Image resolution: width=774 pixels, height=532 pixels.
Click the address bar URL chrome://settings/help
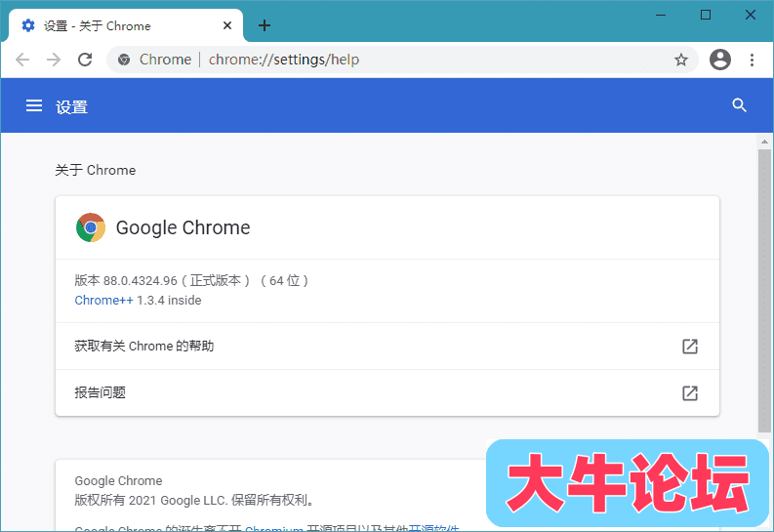[284, 60]
